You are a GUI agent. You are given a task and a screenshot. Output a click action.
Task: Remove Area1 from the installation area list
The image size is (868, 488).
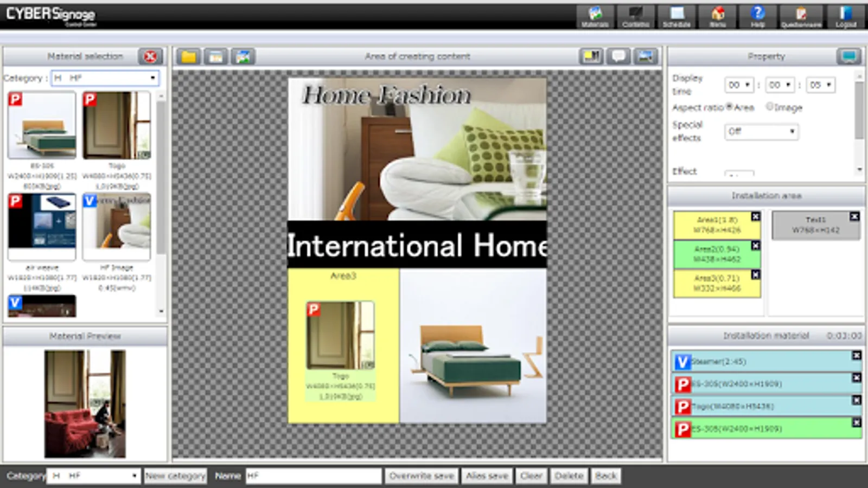tap(755, 217)
